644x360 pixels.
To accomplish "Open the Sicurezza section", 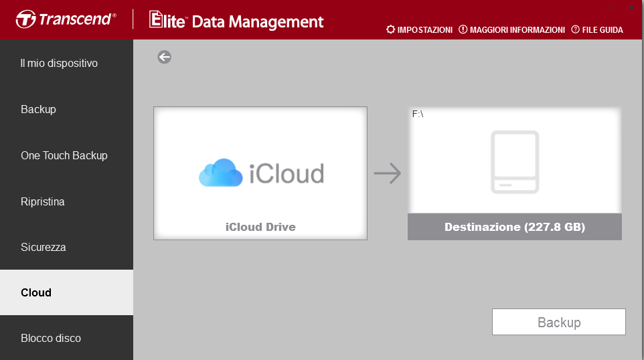I will tap(66, 247).
